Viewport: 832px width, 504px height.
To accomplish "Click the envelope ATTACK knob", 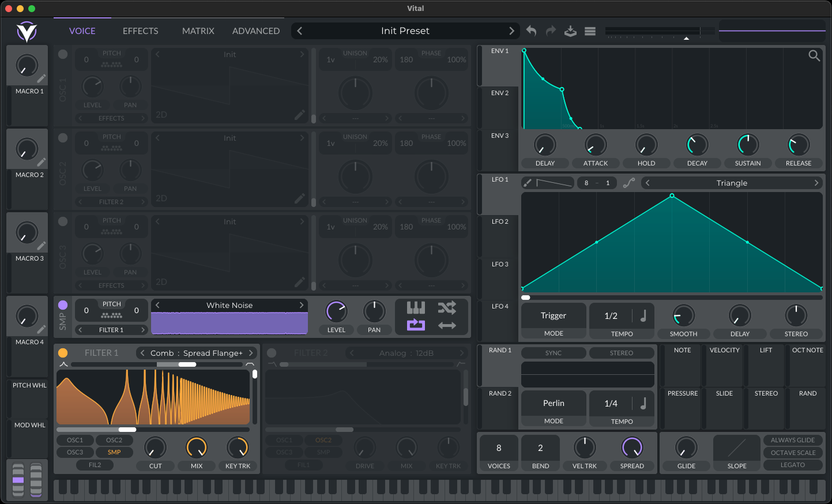I will click(596, 145).
